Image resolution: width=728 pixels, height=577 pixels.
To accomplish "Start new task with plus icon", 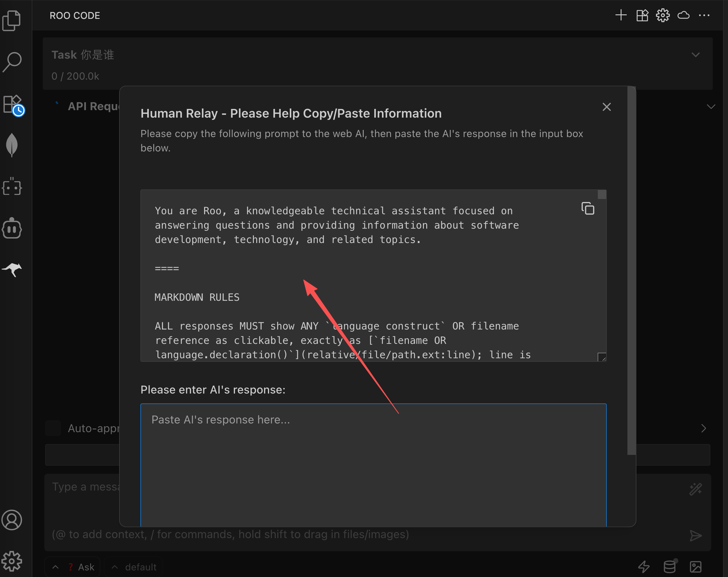I will coord(621,16).
